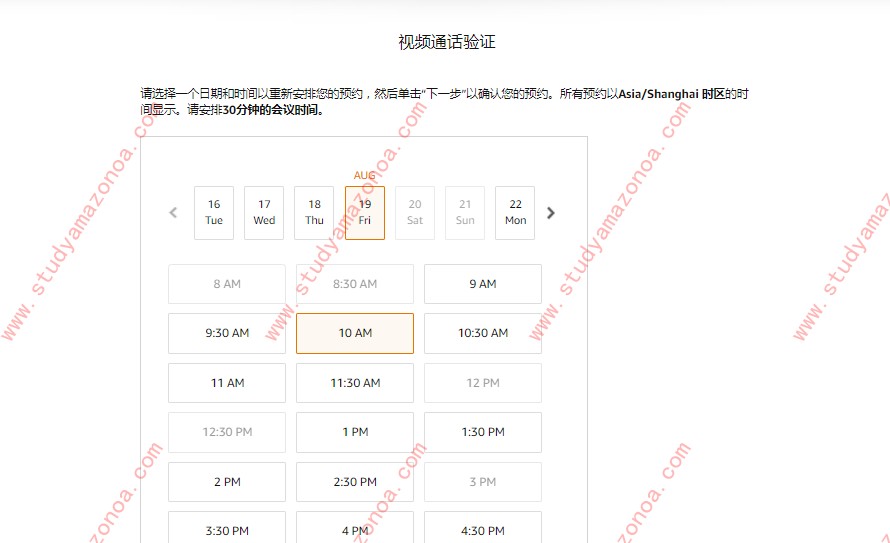This screenshot has width=890, height=543.
Task: Choose the 4:30 PM time slot
Action: click(483, 528)
